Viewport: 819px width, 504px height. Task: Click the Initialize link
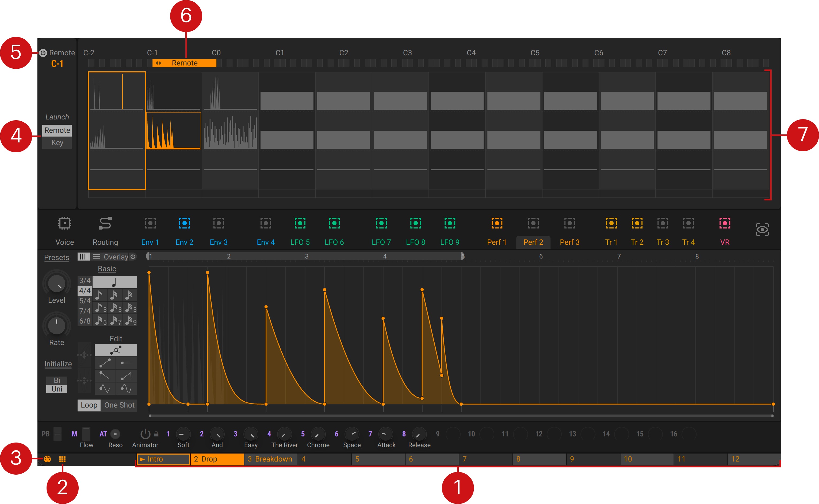tap(58, 364)
